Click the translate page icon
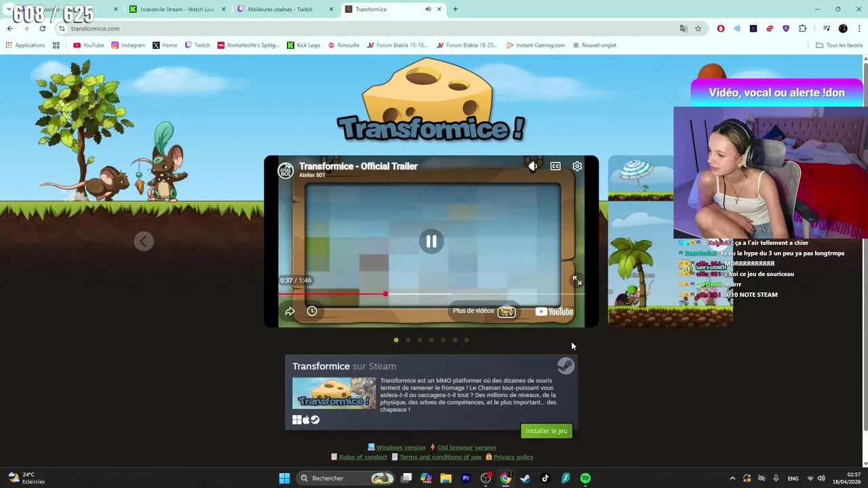Viewport: 868px width, 488px height. click(x=684, y=28)
